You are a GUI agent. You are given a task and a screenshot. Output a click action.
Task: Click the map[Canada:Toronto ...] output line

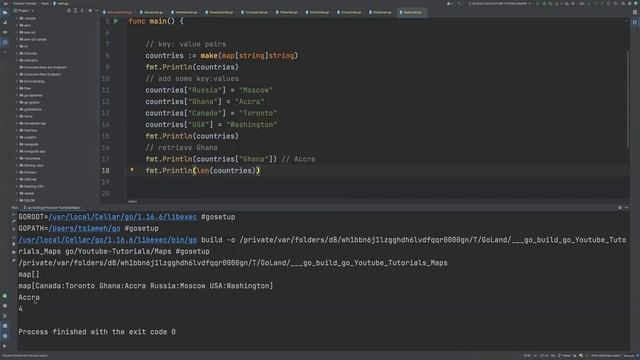point(146,286)
